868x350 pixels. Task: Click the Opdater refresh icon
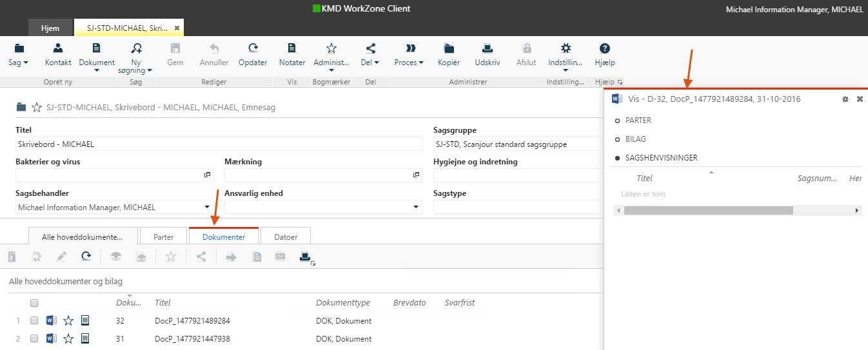253,48
